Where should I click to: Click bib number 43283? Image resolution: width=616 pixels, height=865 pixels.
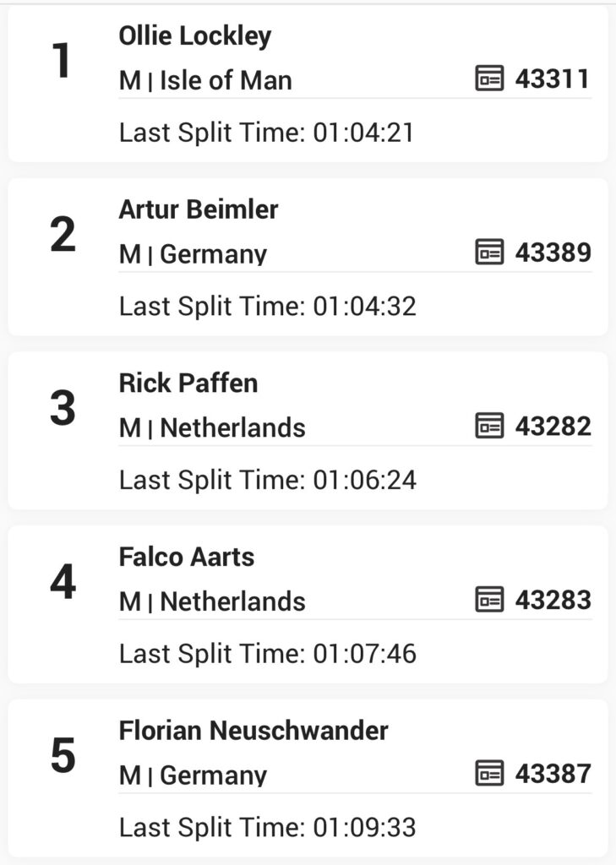click(x=553, y=600)
